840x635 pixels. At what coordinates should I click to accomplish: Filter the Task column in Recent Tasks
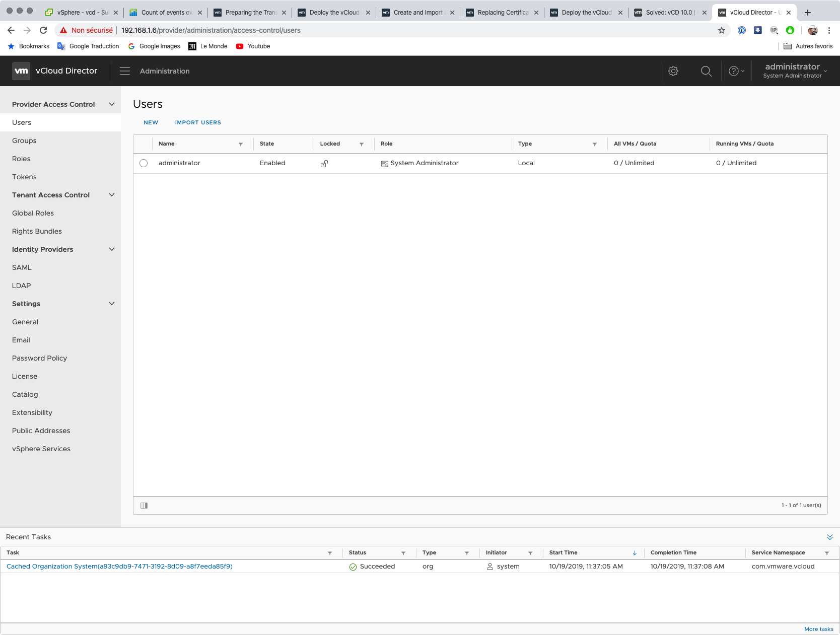tap(330, 553)
